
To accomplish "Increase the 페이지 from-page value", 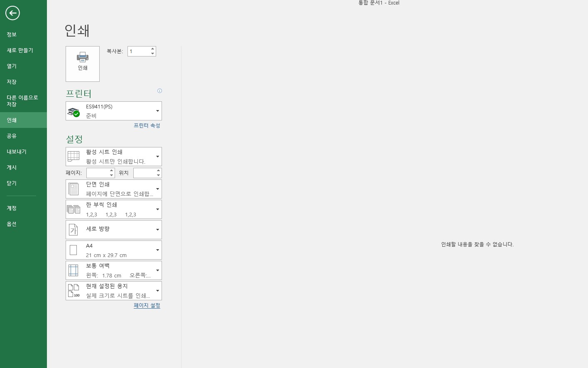I will coord(112,170).
